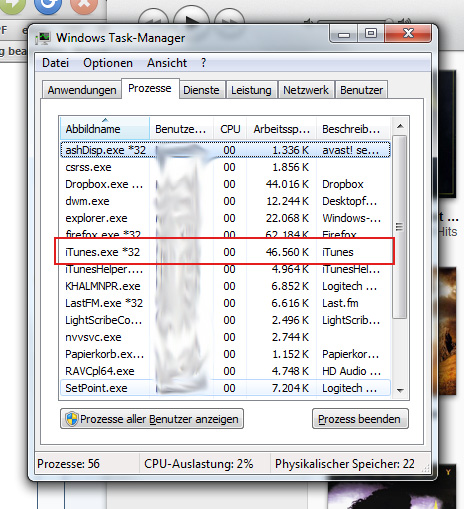The height and width of the screenshot is (509, 464).
Task: Switch to the Netzwerk tab
Action: [x=306, y=90]
